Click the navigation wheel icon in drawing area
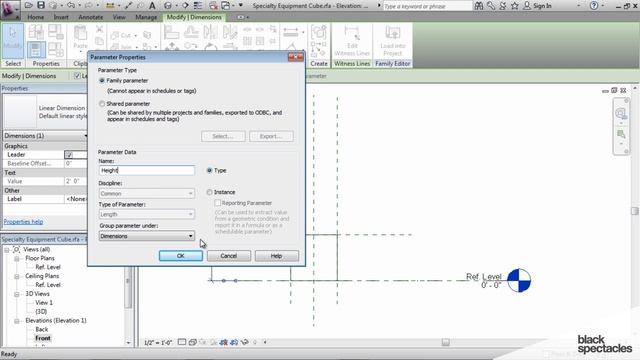640x360 pixels. tap(621, 113)
